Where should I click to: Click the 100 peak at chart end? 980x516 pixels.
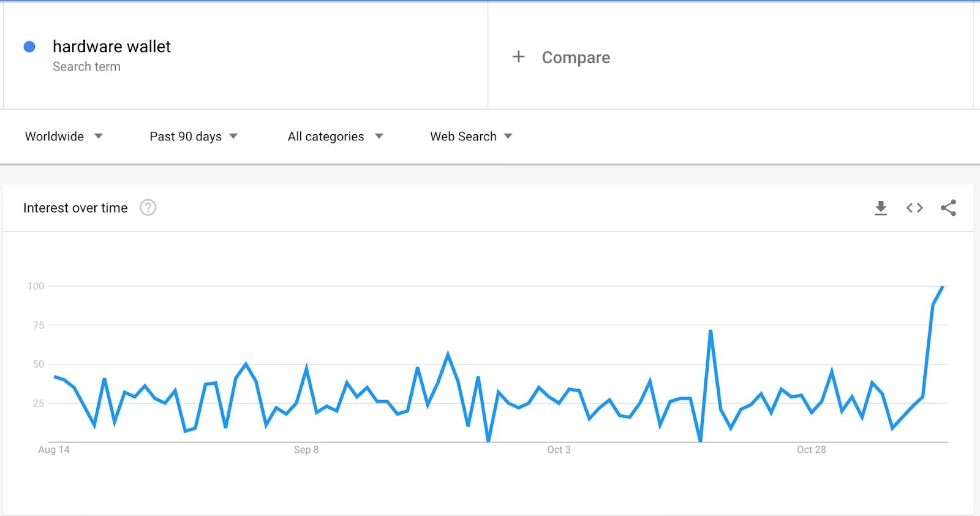tap(943, 286)
